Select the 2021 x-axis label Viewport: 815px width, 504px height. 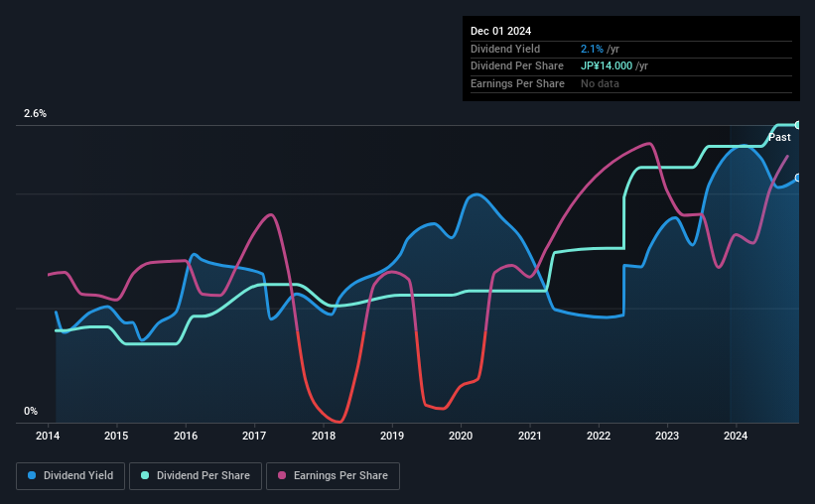(x=530, y=436)
